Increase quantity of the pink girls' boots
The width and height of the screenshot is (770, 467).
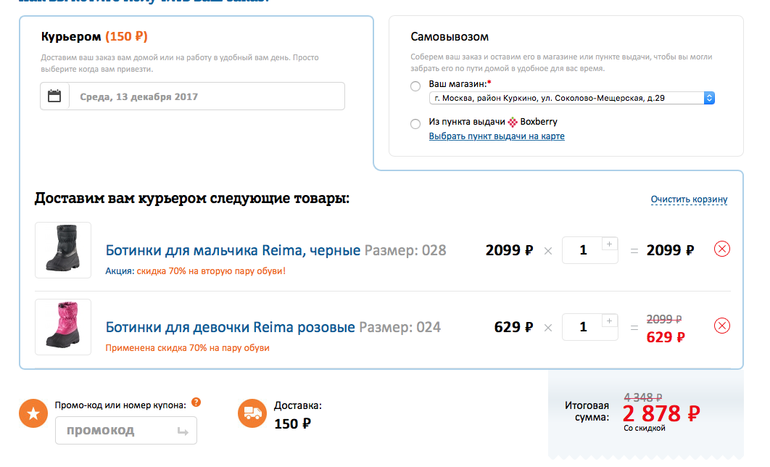(x=609, y=320)
